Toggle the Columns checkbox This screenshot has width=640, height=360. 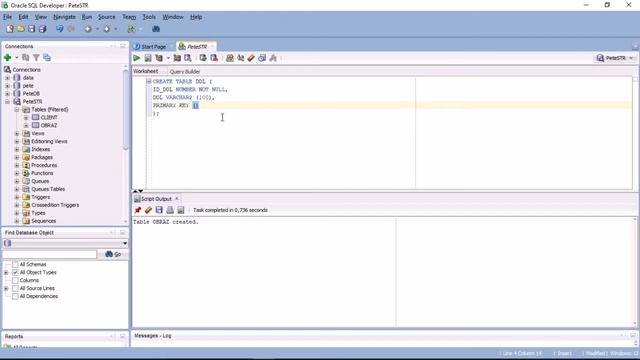point(16,280)
